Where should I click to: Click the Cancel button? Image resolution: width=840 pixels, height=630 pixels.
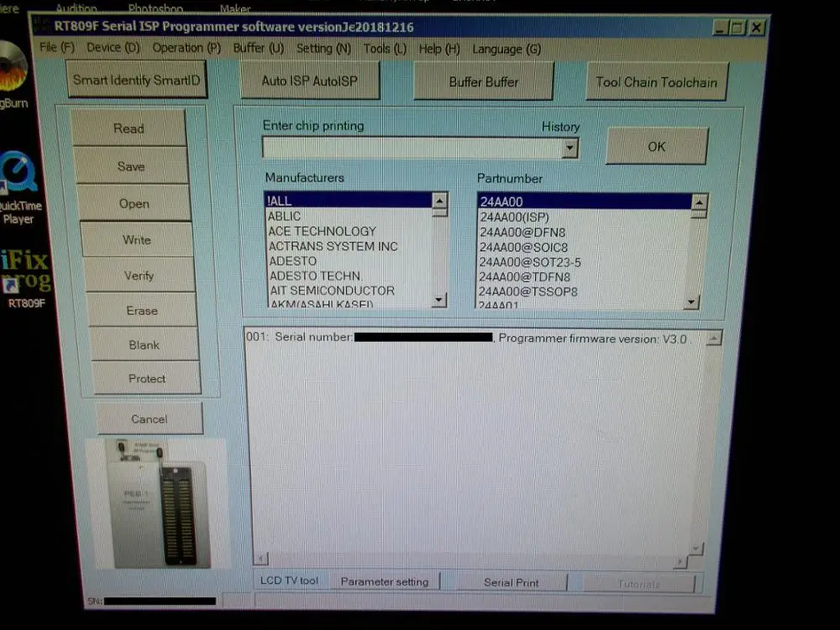(x=150, y=418)
